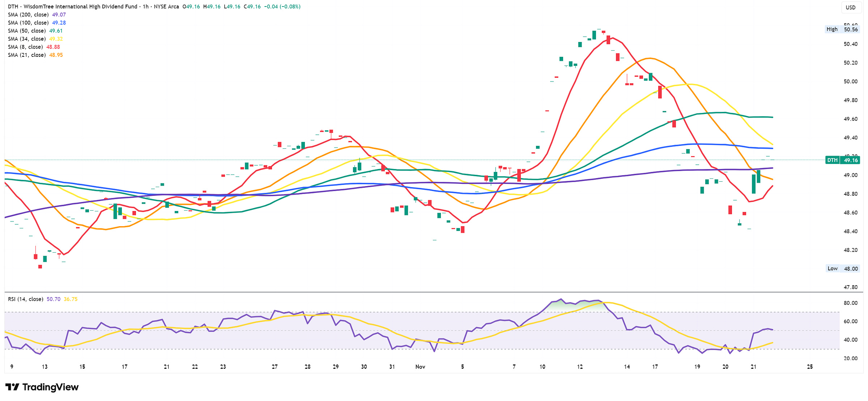This screenshot has width=868, height=401.
Task: Select the SMA (100, close) legend
Action: coord(28,23)
